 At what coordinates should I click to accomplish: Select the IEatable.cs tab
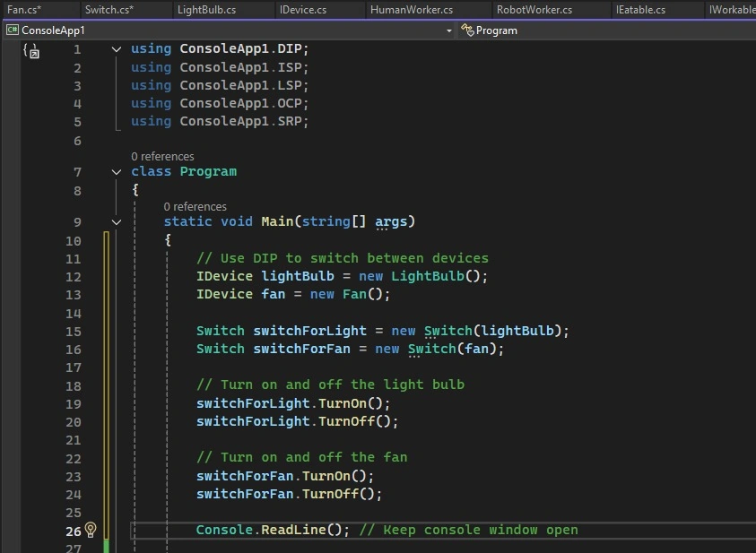(x=640, y=10)
